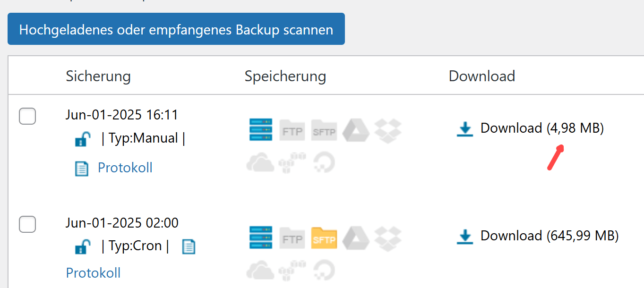The image size is (644, 288).
Task: Click the Hochgeladenes oder empfangenes Backup scannen button
Action: pos(176,29)
